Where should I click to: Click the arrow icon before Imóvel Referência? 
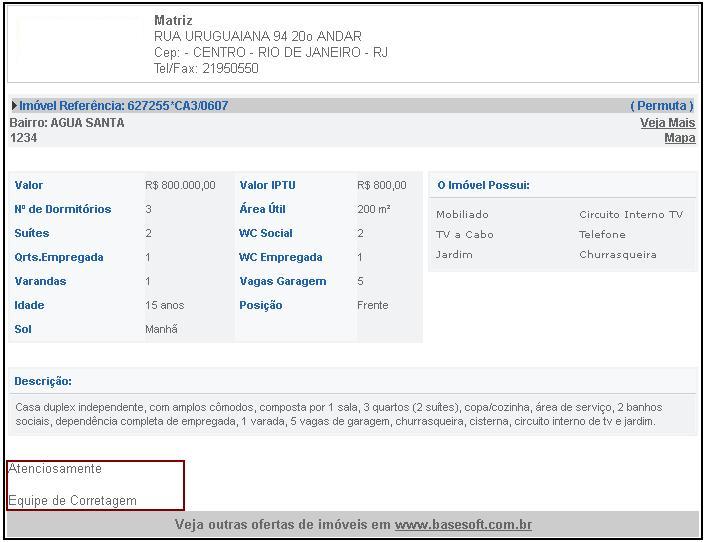click(x=14, y=106)
